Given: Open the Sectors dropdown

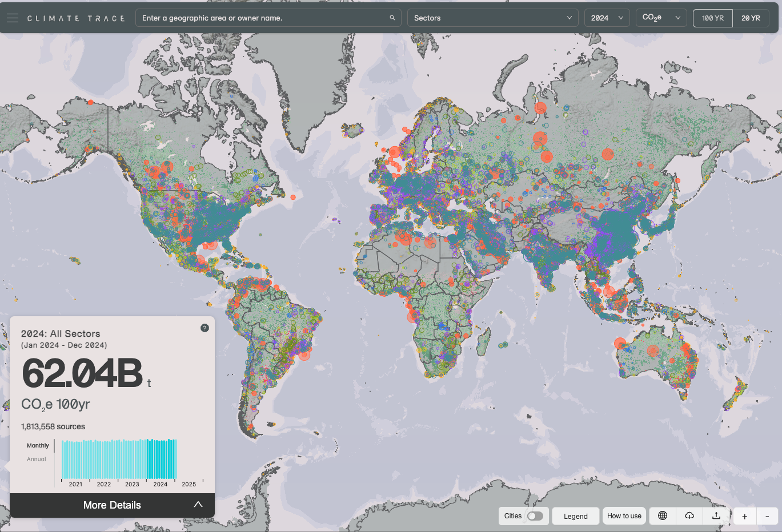Looking at the screenshot, I should (492, 18).
